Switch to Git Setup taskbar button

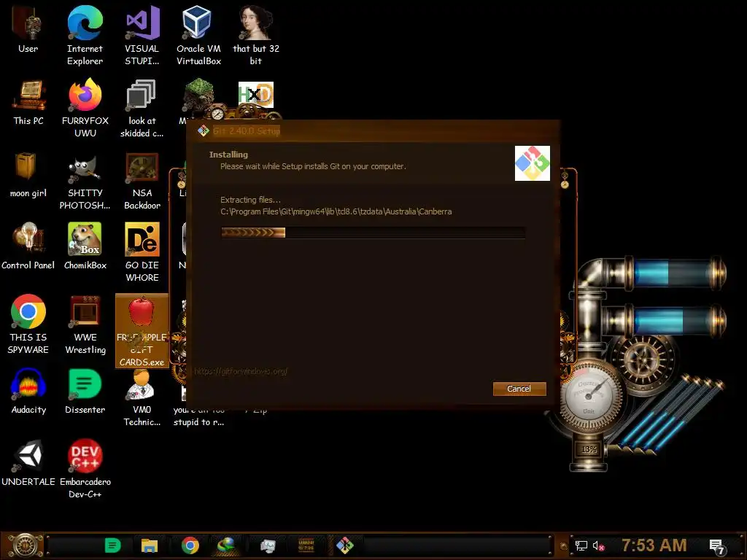point(345,545)
